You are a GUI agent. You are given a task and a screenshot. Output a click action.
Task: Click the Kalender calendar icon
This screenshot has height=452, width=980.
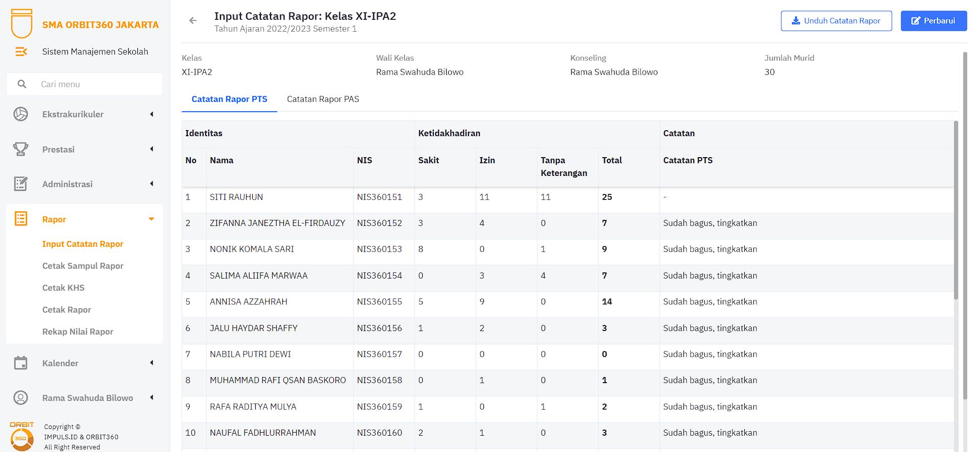click(21, 363)
